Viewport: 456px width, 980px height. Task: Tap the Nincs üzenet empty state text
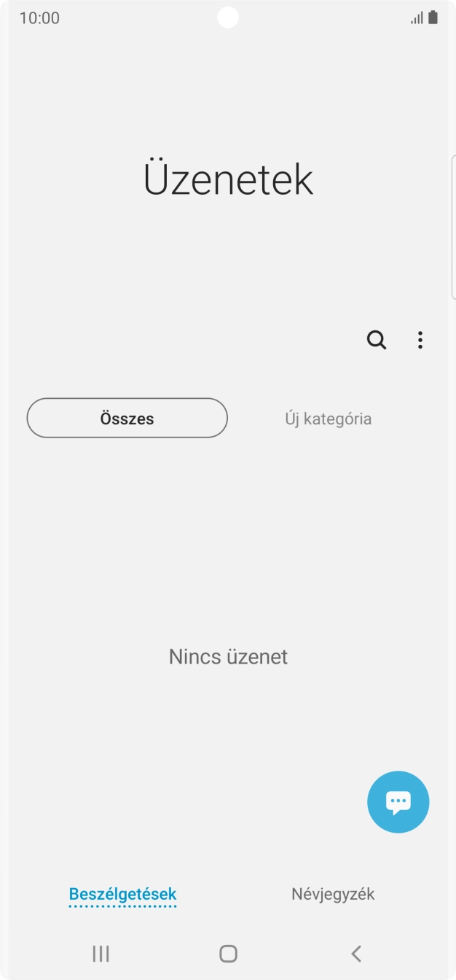click(x=228, y=656)
